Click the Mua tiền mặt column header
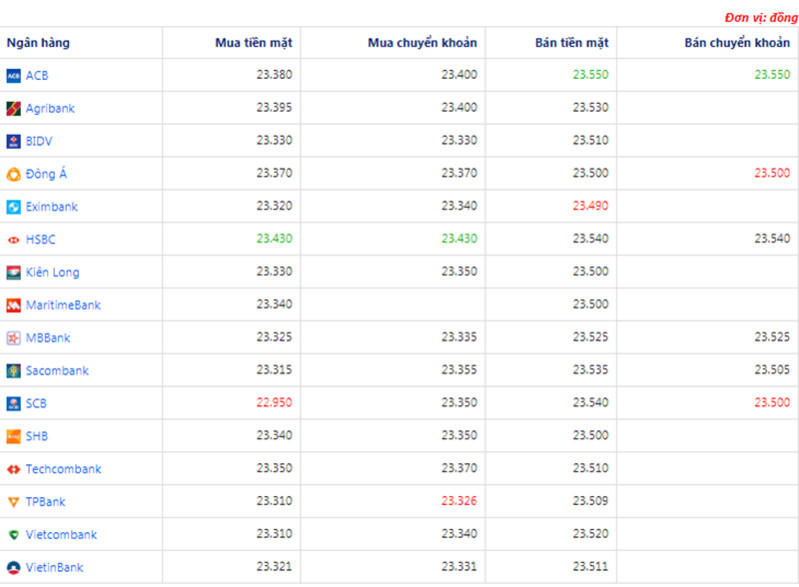Viewport: 799px width, 587px height. (x=254, y=43)
